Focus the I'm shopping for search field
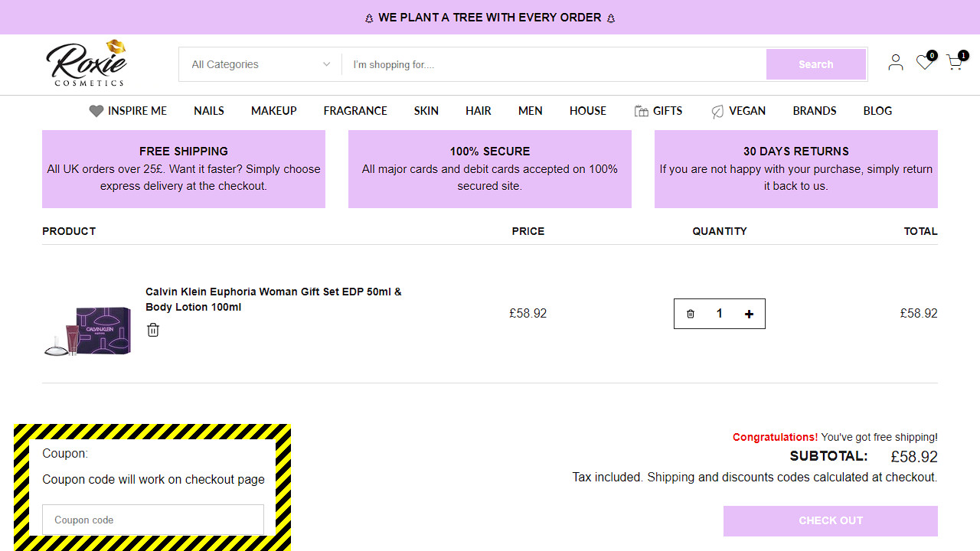The height and width of the screenshot is (551, 980). point(554,64)
